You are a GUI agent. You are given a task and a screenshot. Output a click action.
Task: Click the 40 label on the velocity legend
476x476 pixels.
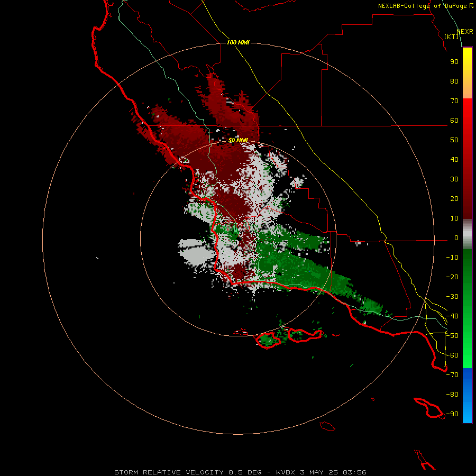point(454,160)
